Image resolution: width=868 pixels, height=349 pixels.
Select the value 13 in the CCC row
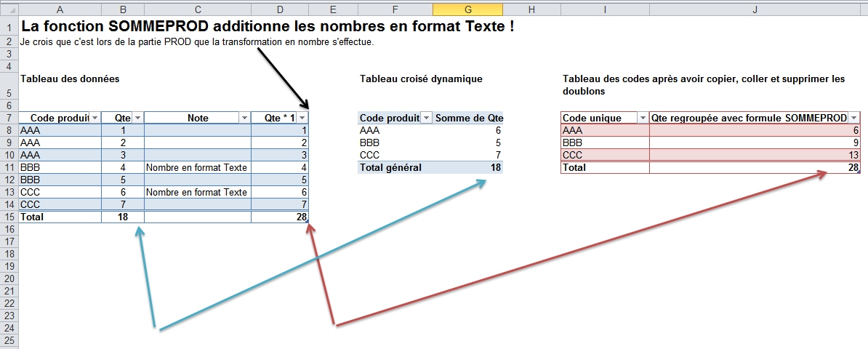tap(755, 155)
